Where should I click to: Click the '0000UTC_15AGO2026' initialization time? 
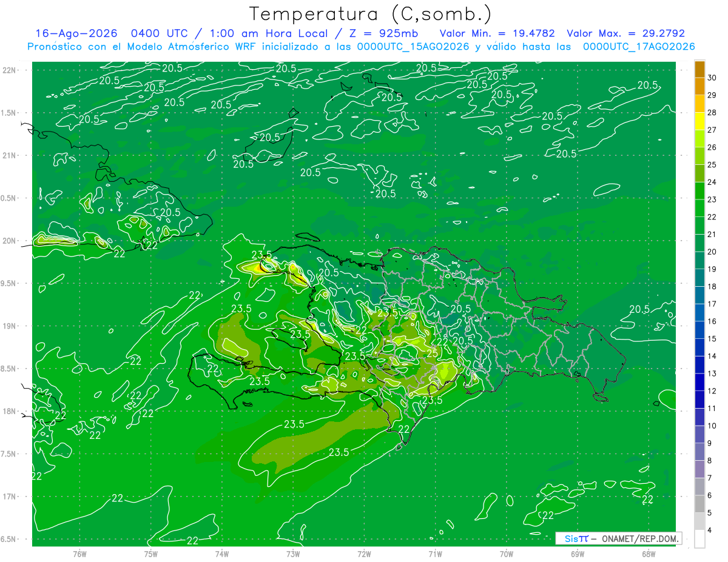tap(413, 47)
